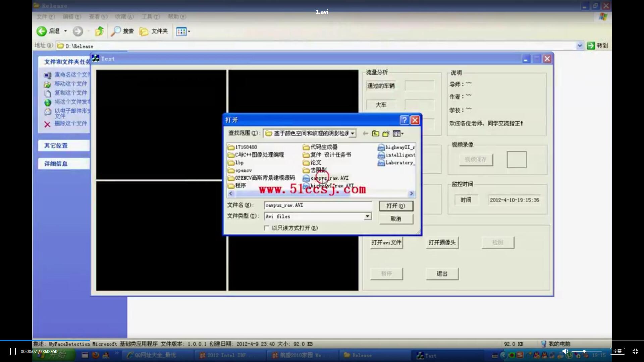Image resolution: width=644 pixels, height=362 pixels.
Task: Select the 论文 folder
Action: pos(312,162)
